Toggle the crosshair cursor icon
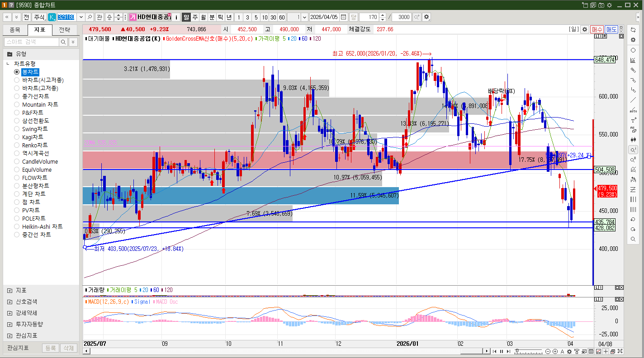 point(606,352)
